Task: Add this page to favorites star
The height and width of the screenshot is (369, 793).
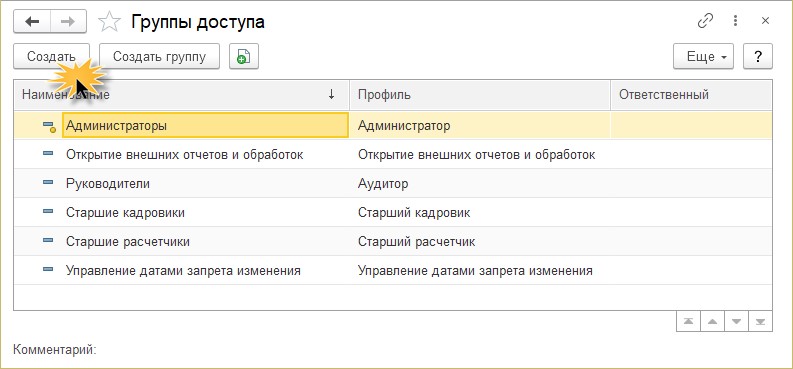Action: (x=109, y=22)
